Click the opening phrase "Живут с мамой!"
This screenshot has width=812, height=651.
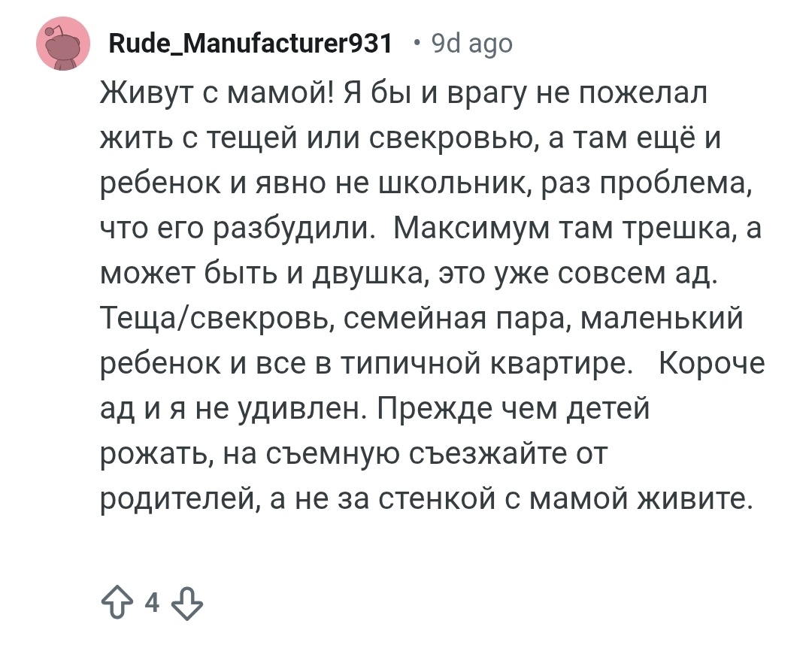point(217,94)
